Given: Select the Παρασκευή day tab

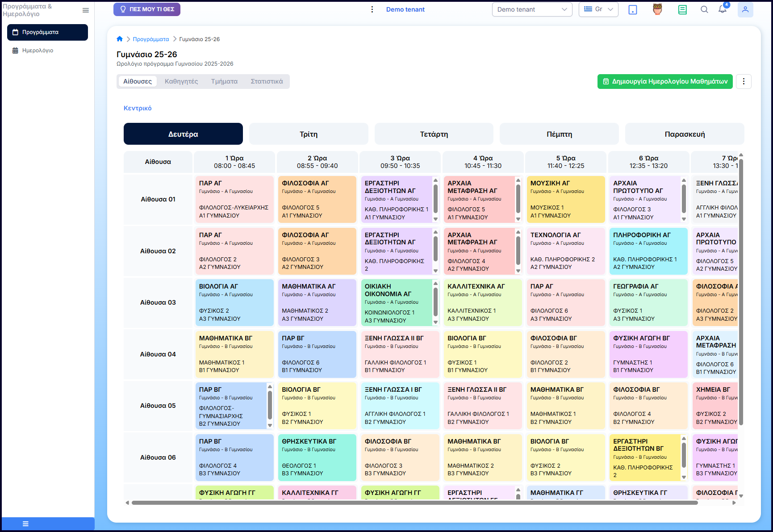Looking at the screenshot, I should tap(685, 134).
